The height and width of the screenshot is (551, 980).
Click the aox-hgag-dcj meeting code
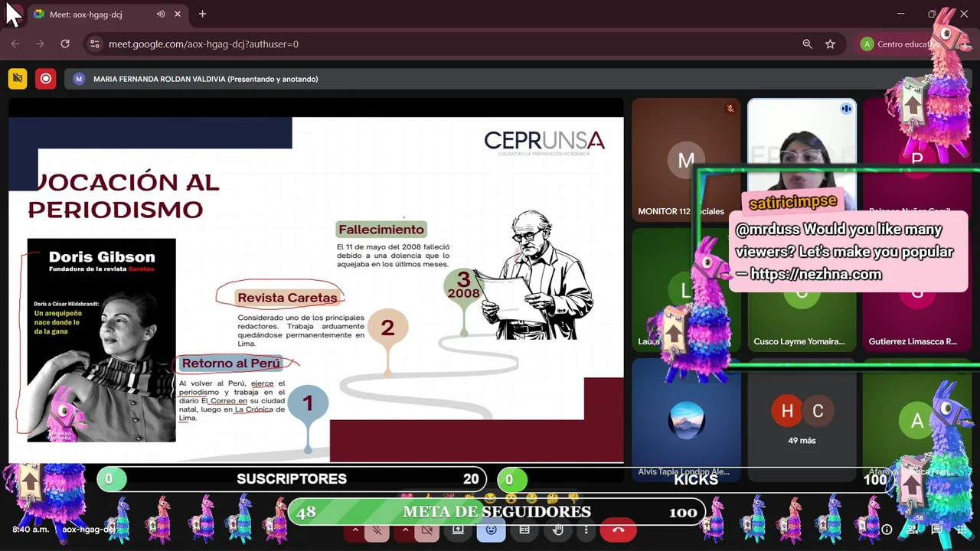(89, 530)
